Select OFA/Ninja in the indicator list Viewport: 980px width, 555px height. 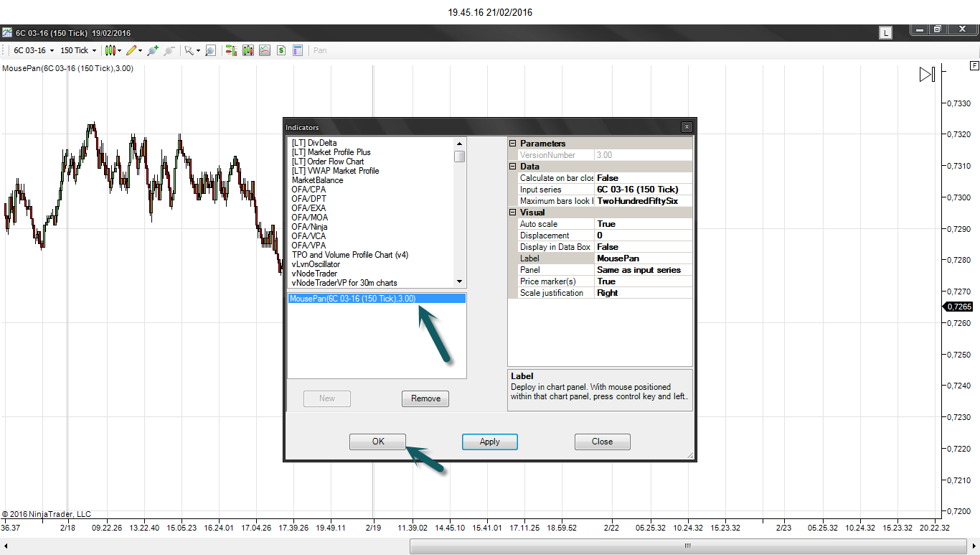click(x=309, y=227)
